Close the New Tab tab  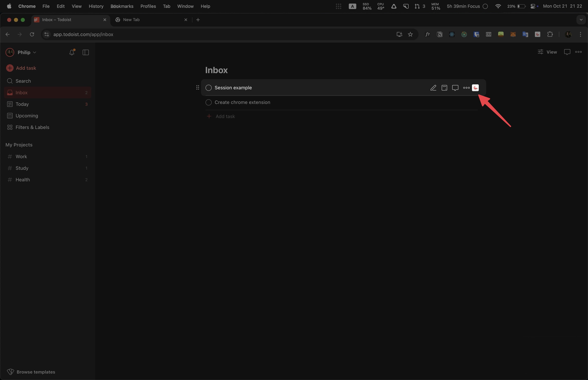click(x=186, y=20)
